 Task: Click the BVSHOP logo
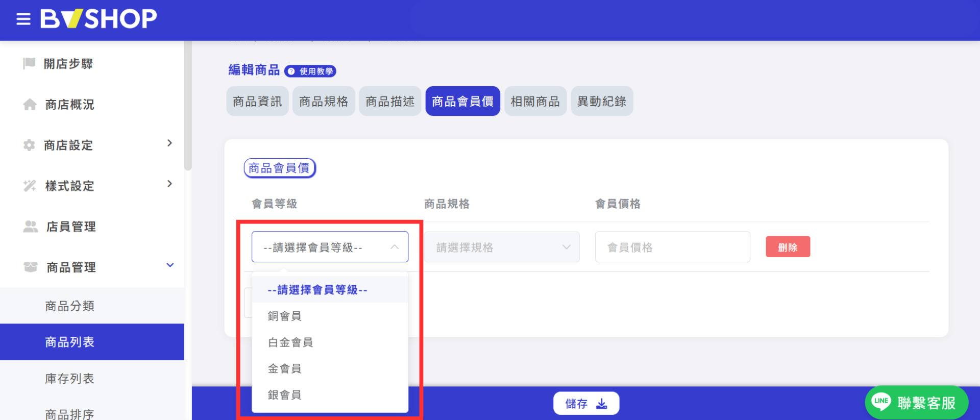[99, 19]
